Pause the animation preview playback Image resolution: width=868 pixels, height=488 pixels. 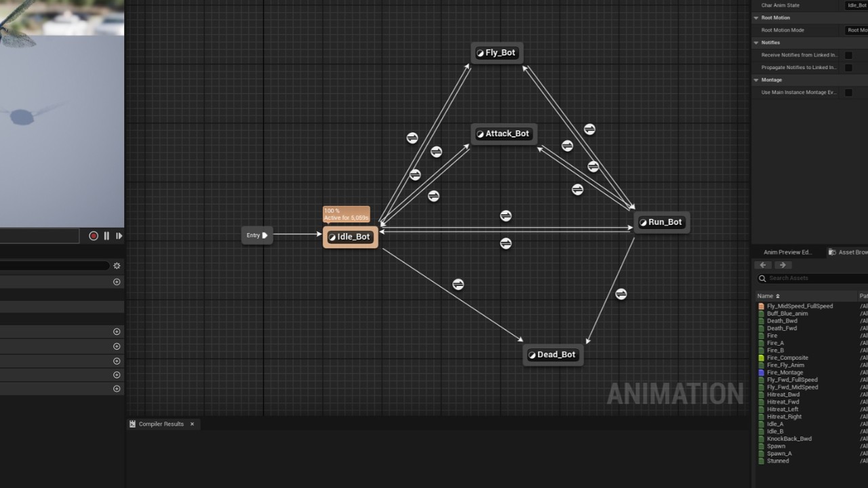[106, 236]
